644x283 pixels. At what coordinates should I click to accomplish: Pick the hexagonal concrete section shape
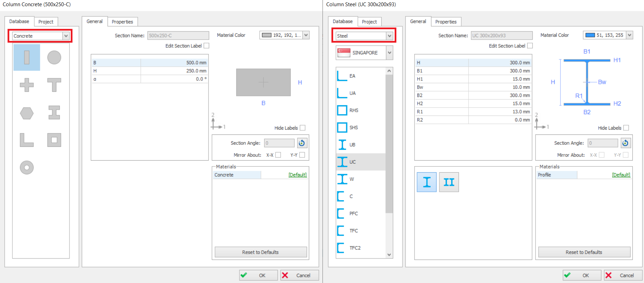click(27, 113)
